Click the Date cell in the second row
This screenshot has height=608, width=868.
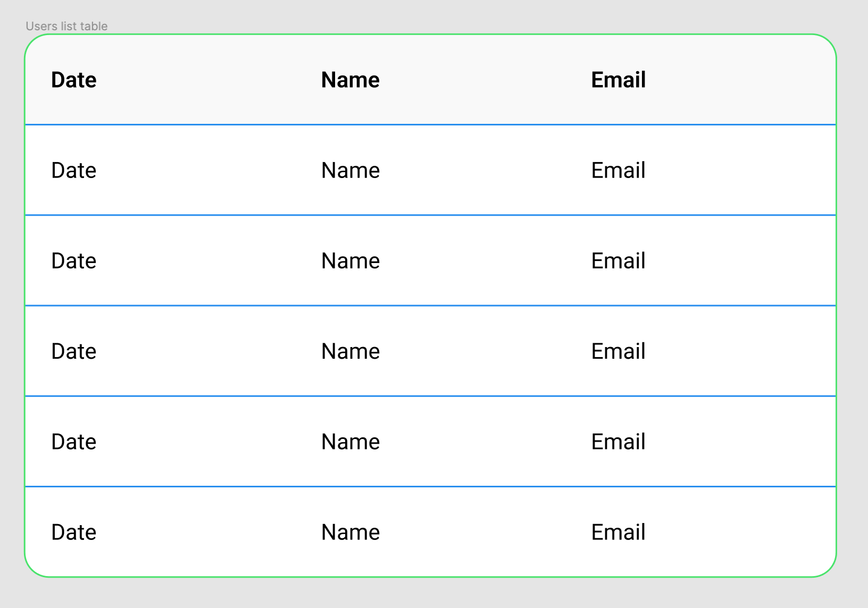(x=73, y=261)
